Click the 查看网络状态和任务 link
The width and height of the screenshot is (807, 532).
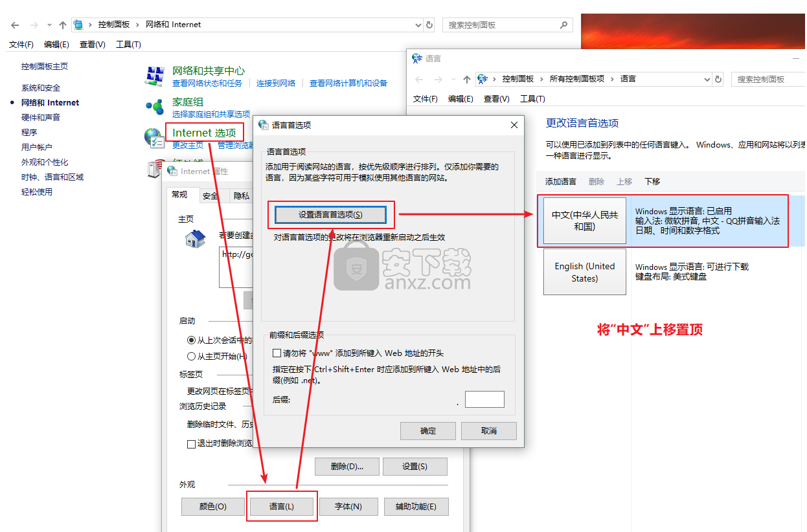click(207, 83)
